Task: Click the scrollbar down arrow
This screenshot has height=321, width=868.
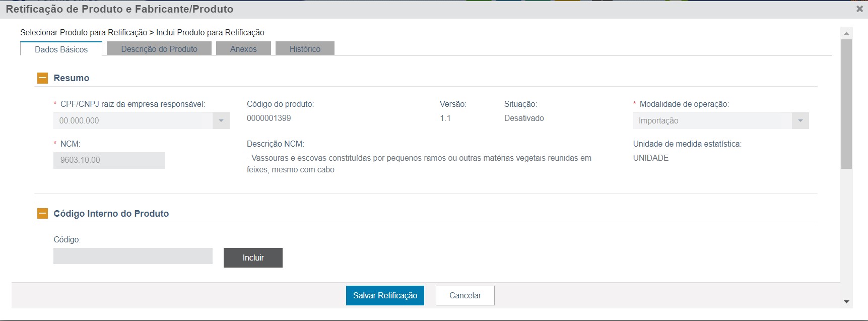Action: (x=846, y=302)
